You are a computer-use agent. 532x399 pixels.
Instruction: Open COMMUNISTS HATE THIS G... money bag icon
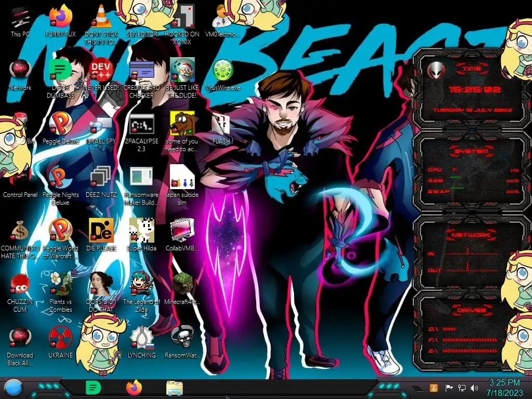20,240
